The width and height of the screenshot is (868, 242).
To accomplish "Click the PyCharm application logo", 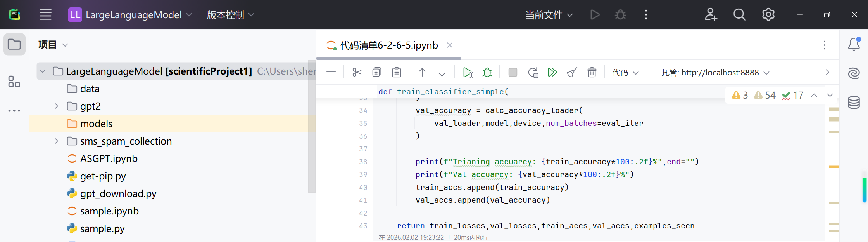I will (x=14, y=15).
